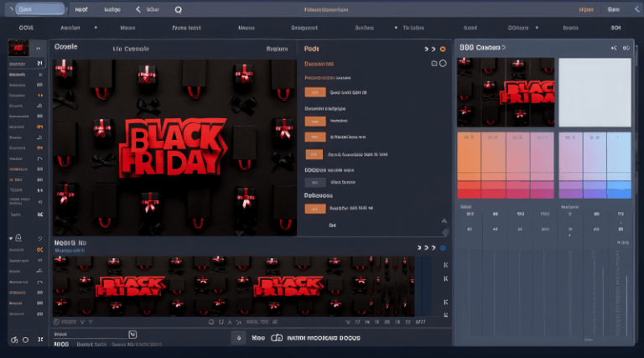This screenshot has height=358, width=644.
Task: Click the X icon on highlighted blue sidebar row
Action: 40,75
